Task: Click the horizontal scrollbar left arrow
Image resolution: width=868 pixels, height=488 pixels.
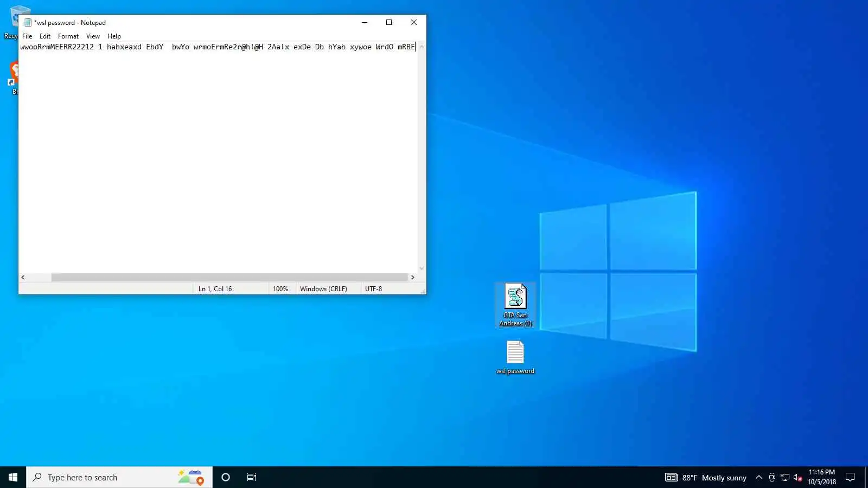Action: 23,277
